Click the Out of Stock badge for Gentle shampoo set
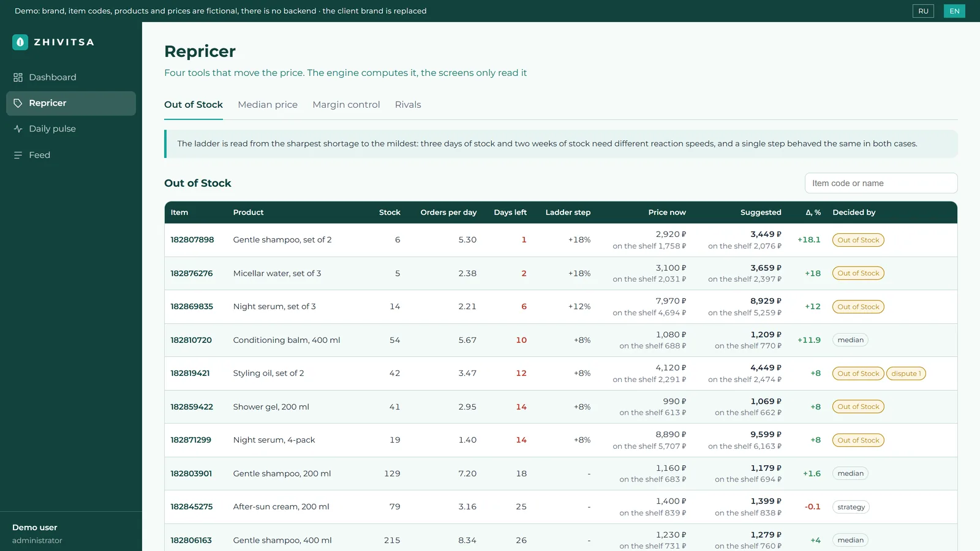The width and height of the screenshot is (980, 551). point(858,240)
